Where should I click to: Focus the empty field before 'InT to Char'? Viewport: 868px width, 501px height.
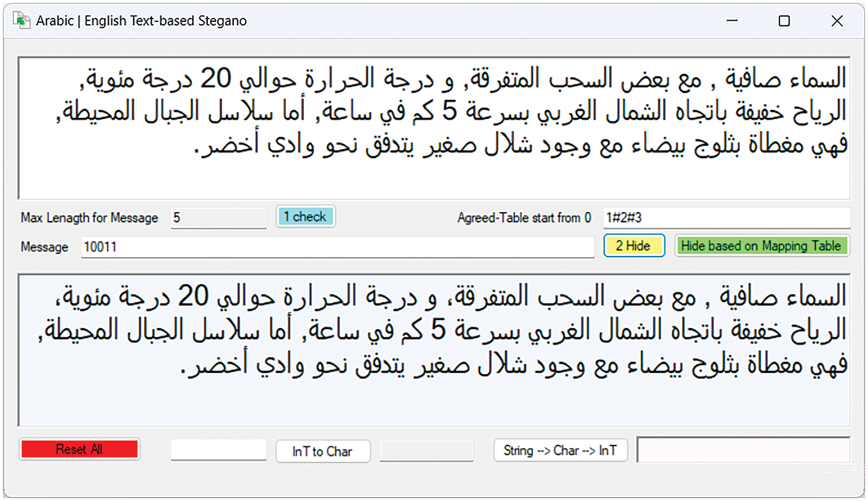tap(218, 450)
